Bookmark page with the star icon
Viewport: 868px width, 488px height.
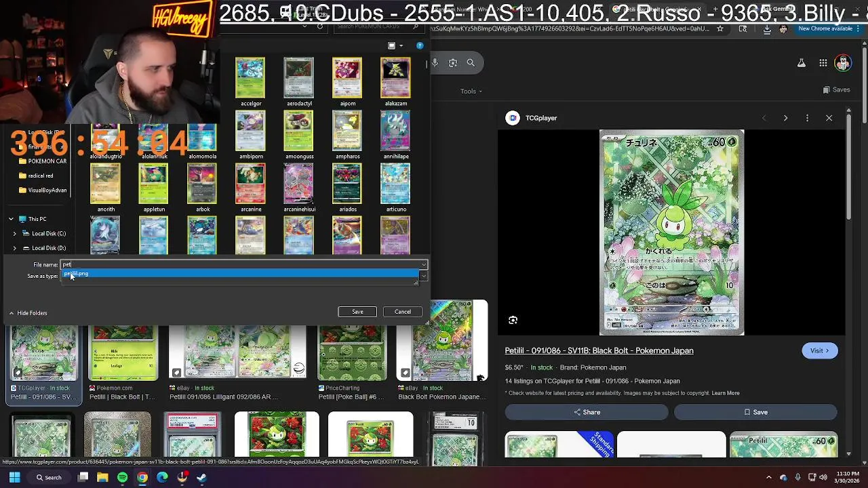click(x=720, y=29)
